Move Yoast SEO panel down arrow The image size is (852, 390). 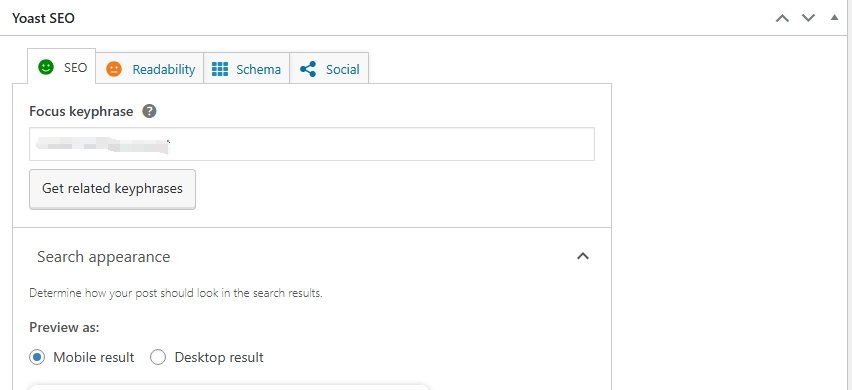tap(809, 18)
